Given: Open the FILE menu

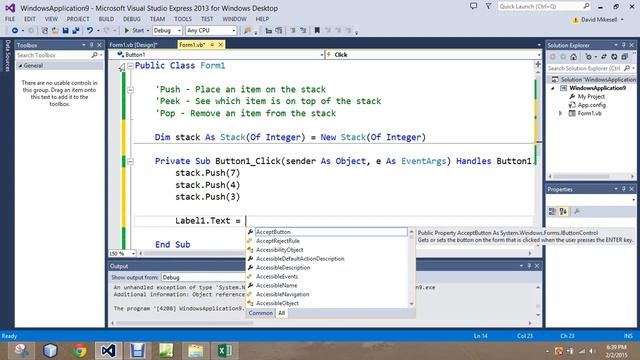Looking at the screenshot, I should coord(10,19).
